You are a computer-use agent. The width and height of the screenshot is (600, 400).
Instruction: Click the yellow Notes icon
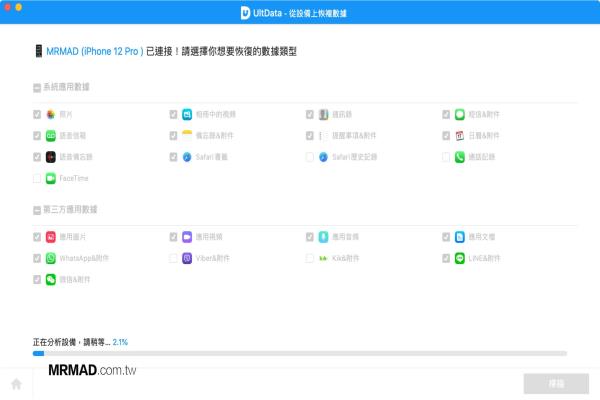tap(187, 136)
